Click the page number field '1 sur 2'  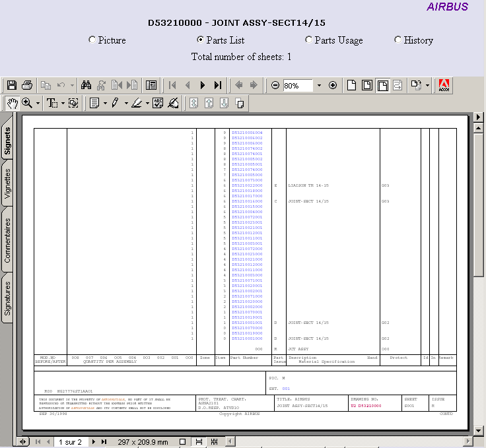71,442
